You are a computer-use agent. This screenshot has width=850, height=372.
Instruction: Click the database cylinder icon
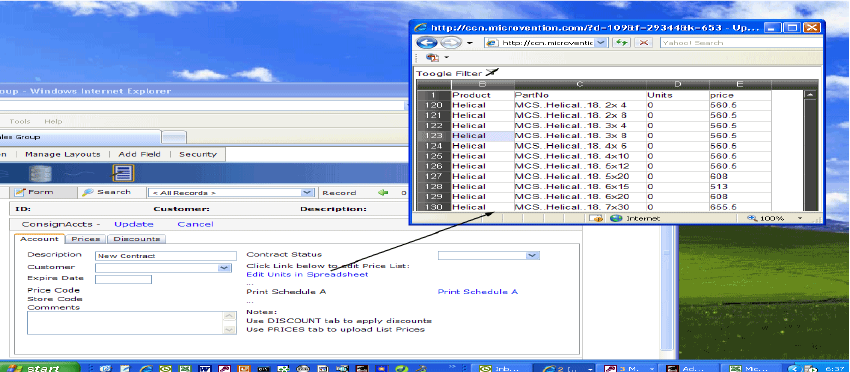click(41, 173)
